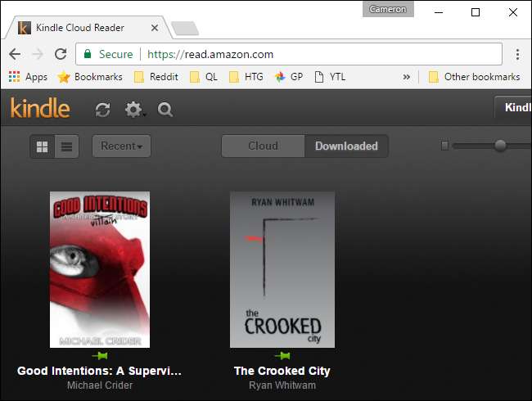Click the author name Ryan Whitwam
The image size is (532, 401).
282,385
